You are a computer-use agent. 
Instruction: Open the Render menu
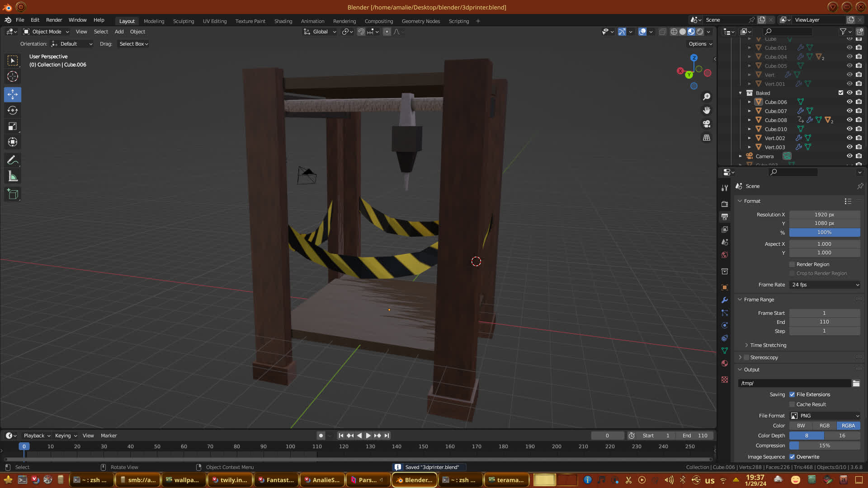click(x=54, y=20)
